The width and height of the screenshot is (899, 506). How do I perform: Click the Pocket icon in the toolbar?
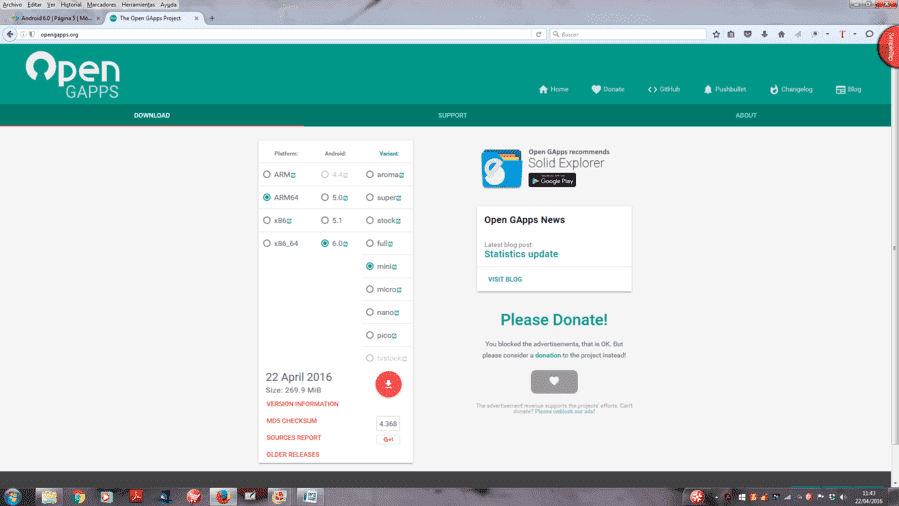(x=748, y=34)
